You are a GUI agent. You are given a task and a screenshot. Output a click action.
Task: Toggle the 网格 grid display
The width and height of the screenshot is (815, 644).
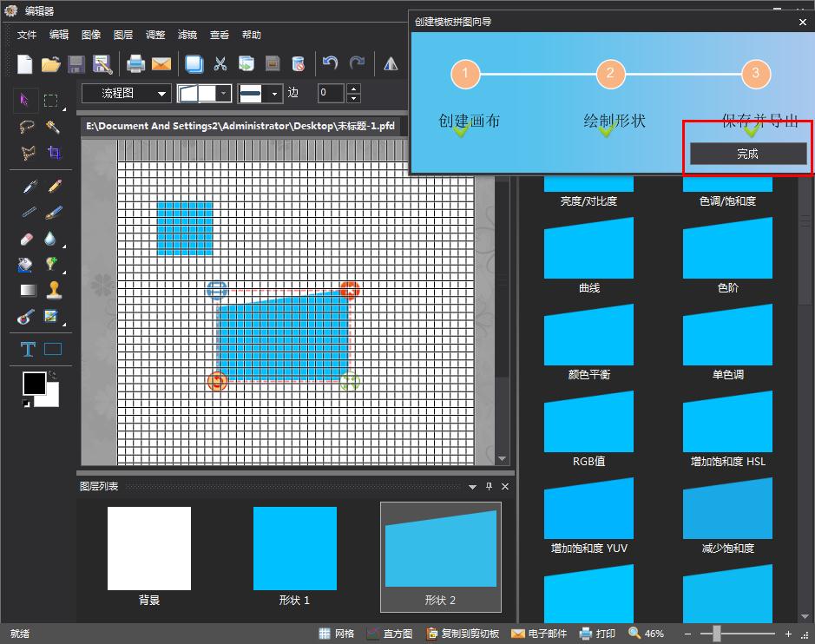337,634
